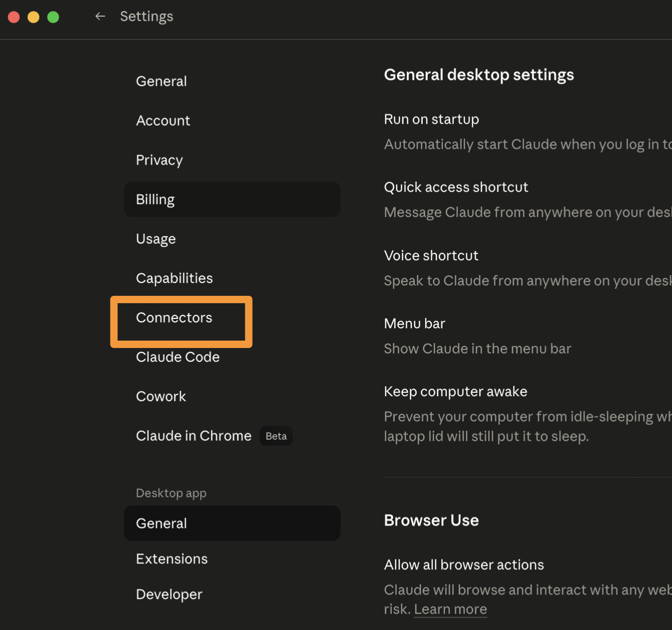This screenshot has width=672, height=630.
Task: Open Claude in Chrome settings
Action: [232, 436]
